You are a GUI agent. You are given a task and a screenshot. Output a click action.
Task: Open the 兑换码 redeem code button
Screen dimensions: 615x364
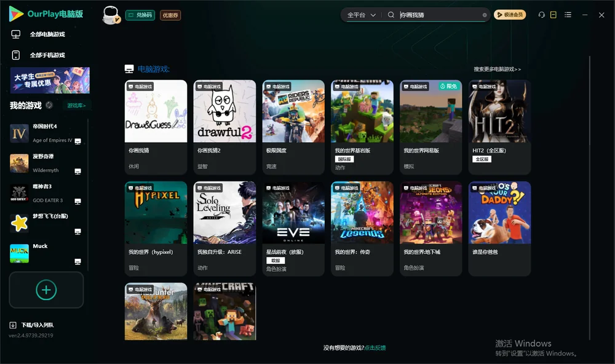[140, 15]
